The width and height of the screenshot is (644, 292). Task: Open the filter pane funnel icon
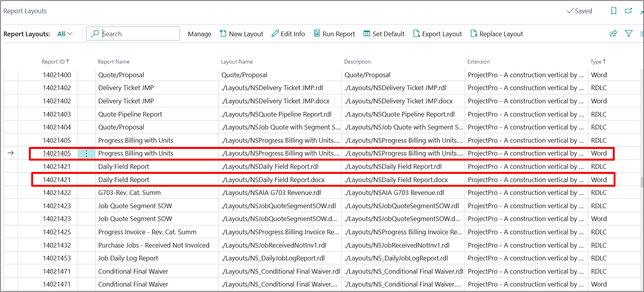(x=629, y=34)
